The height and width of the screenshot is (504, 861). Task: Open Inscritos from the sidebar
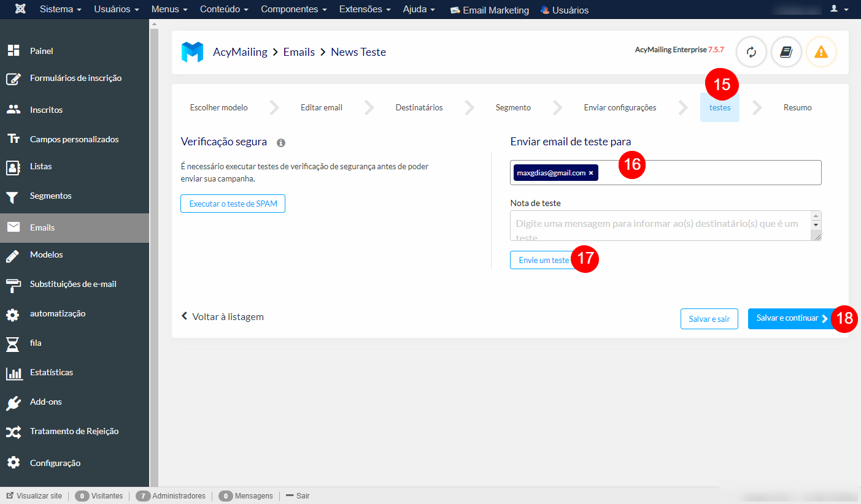(13, 109)
